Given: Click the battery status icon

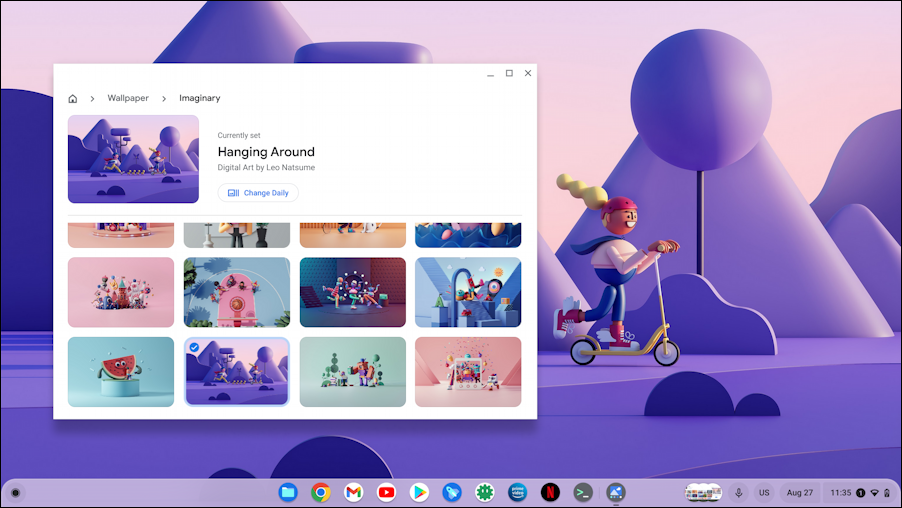Looking at the screenshot, I should [887, 493].
